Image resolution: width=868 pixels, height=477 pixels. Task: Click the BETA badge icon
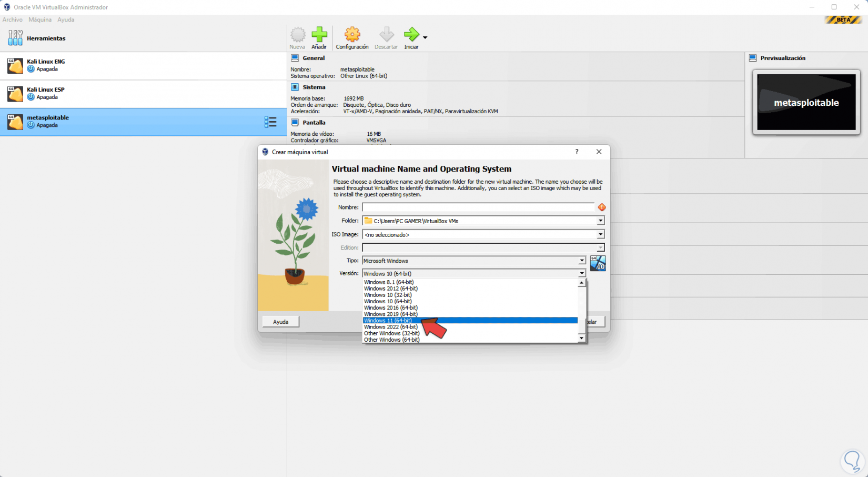(843, 19)
